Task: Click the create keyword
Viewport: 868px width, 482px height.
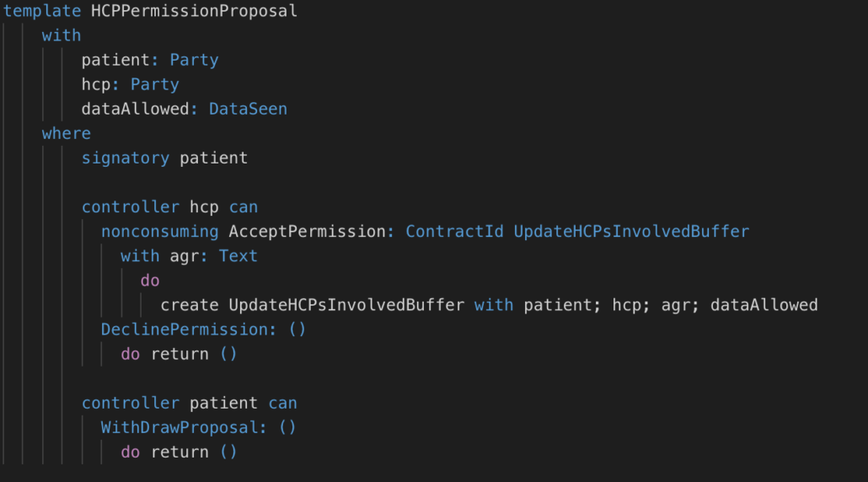Action: (x=190, y=305)
